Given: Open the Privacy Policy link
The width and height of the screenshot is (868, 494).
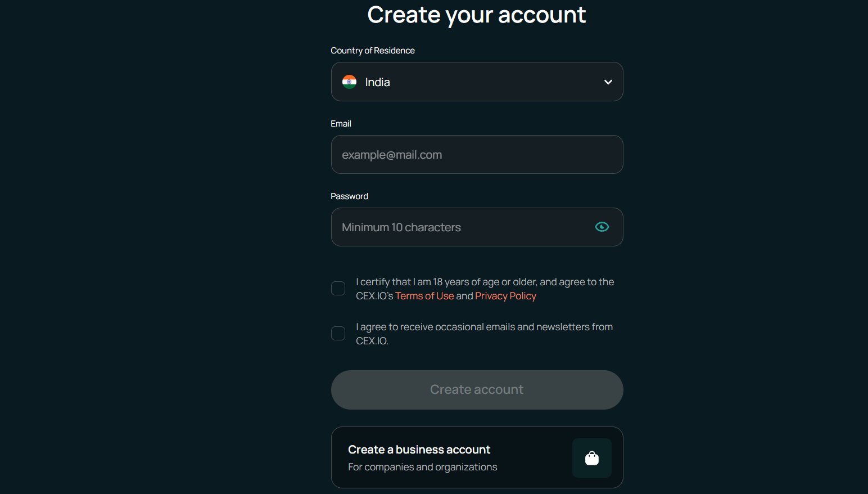Looking at the screenshot, I should (x=505, y=296).
